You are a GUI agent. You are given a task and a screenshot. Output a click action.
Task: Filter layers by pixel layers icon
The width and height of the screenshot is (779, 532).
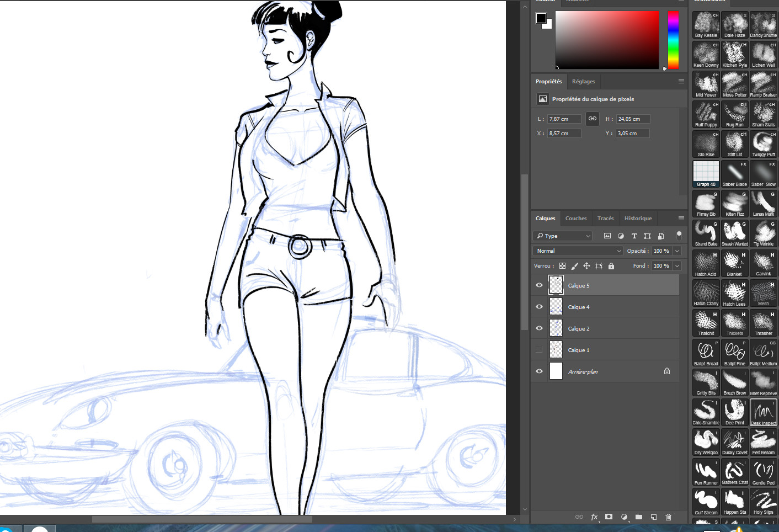point(607,236)
